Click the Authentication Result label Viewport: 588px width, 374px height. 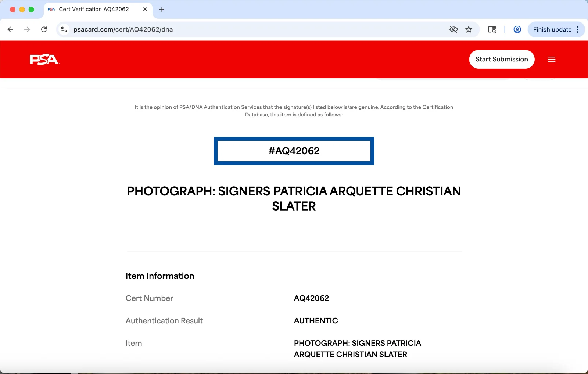(x=164, y=321)
